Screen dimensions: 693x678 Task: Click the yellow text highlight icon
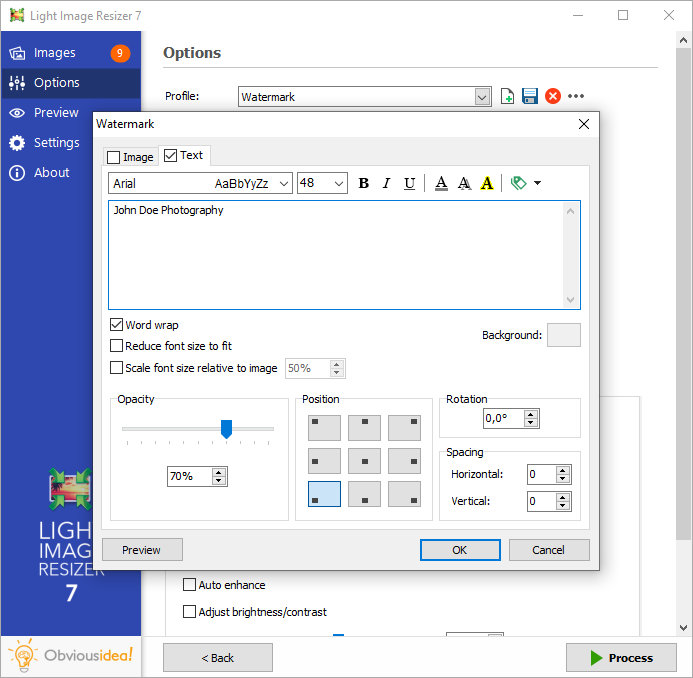[487, 183]
